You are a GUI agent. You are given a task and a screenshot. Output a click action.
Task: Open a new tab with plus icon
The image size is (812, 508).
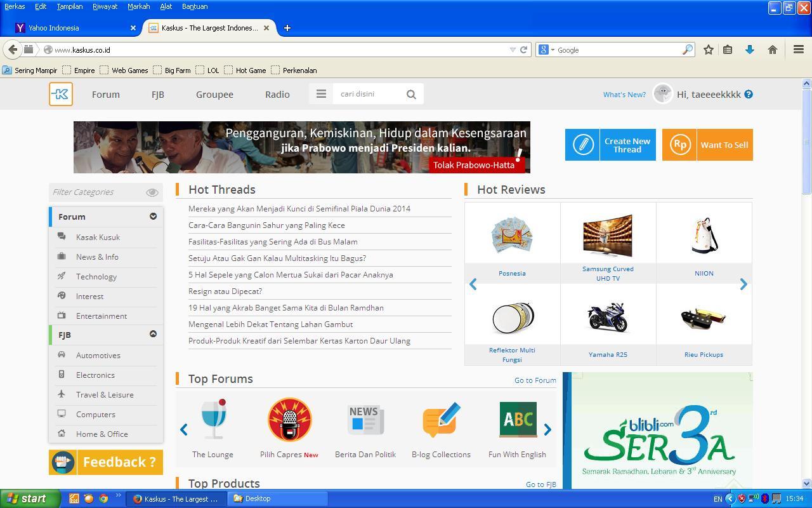pyautogui.click(x=287, y=28)
